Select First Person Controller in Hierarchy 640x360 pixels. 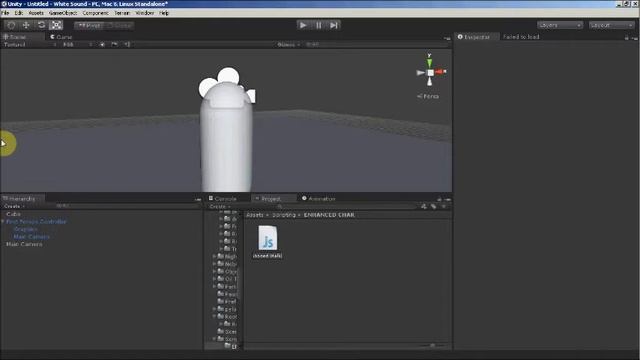[36, 222]
